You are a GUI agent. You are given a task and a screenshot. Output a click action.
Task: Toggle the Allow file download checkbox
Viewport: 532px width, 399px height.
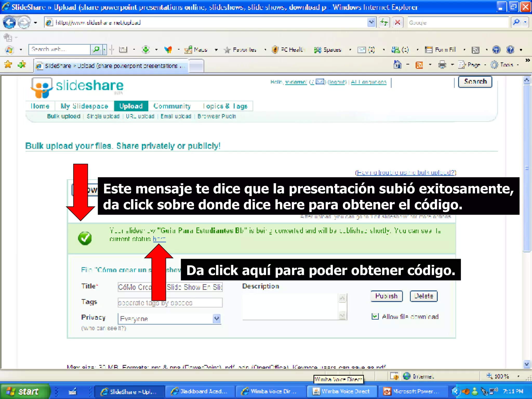[x=375, y=316]
